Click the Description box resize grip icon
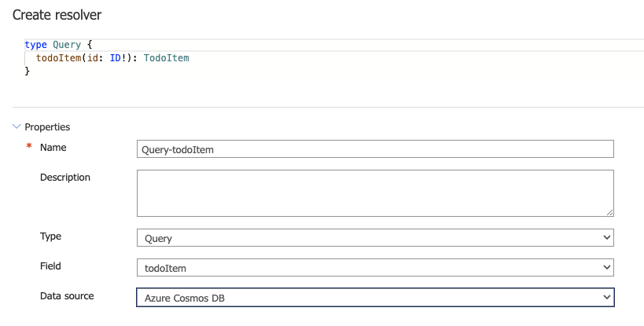 pyautogui.click(x=609, y=212)
